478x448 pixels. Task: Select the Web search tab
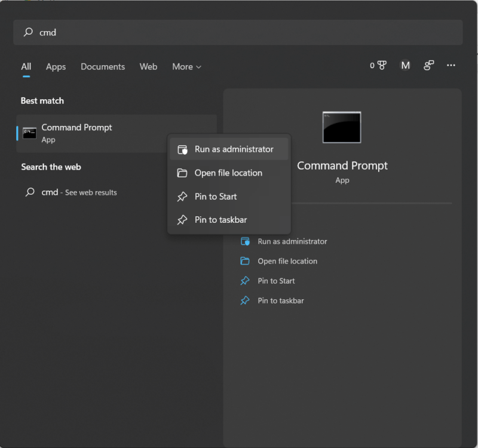(148, 66)
